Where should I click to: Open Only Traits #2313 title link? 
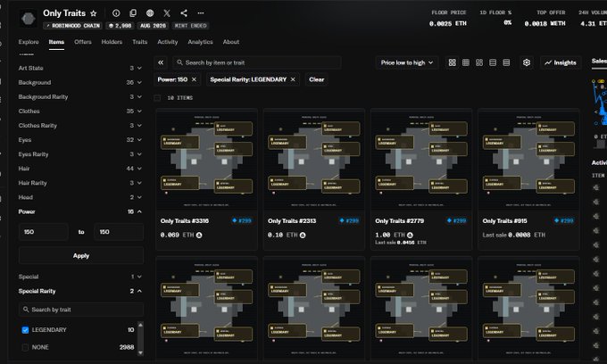pos(292,221)
